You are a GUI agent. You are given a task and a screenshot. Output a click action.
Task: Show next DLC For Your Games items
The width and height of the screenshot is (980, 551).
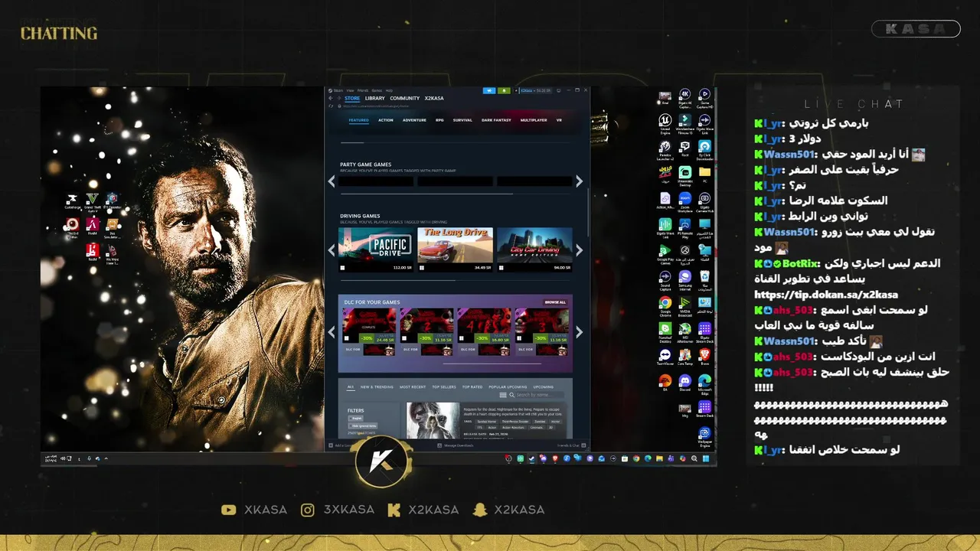click(579, 332)
